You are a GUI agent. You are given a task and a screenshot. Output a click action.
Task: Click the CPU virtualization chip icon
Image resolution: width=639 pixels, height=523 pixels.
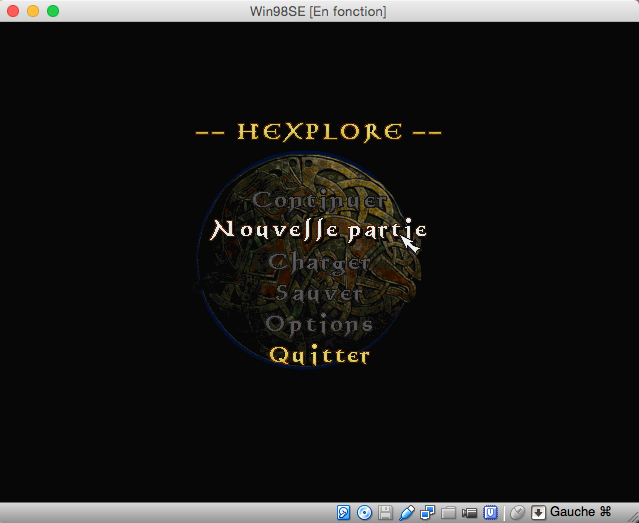(491, 512)
